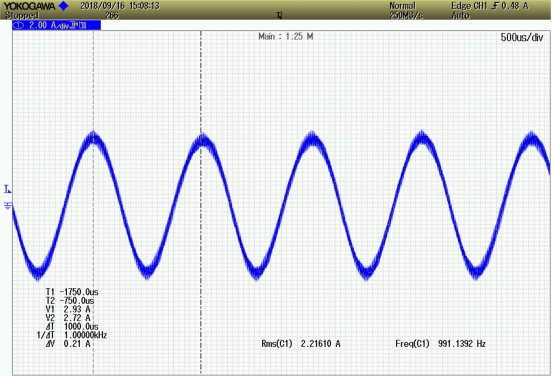The width and height of the screenshot is (552, 376).
Task: Select the Freq(C1) measurement readout
Action: tap(440, 344)
